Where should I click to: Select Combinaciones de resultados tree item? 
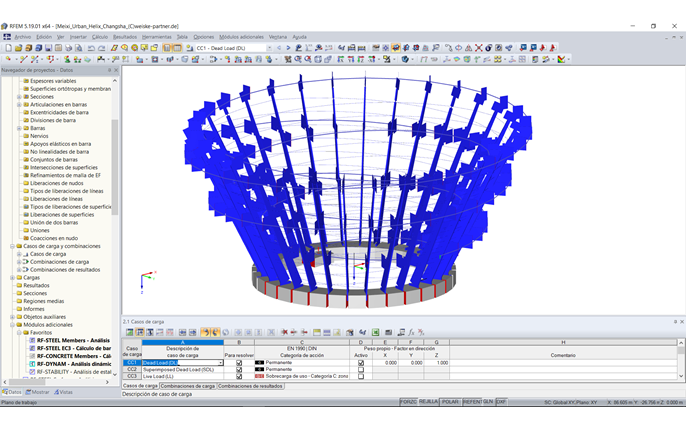[x=65, y=270]
